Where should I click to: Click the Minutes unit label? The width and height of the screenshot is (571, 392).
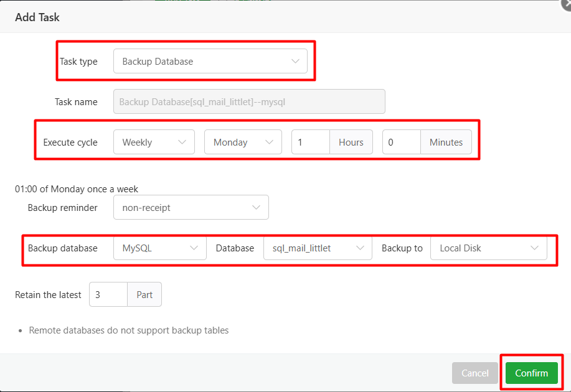[446, 142]
